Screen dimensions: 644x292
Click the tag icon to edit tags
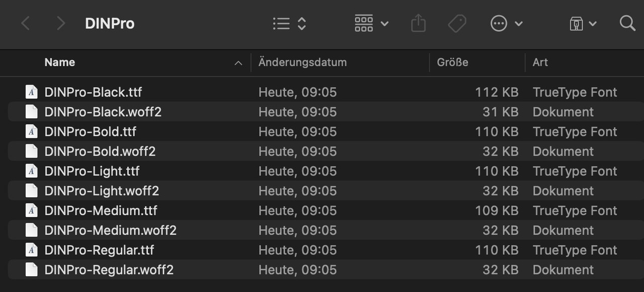457,23
